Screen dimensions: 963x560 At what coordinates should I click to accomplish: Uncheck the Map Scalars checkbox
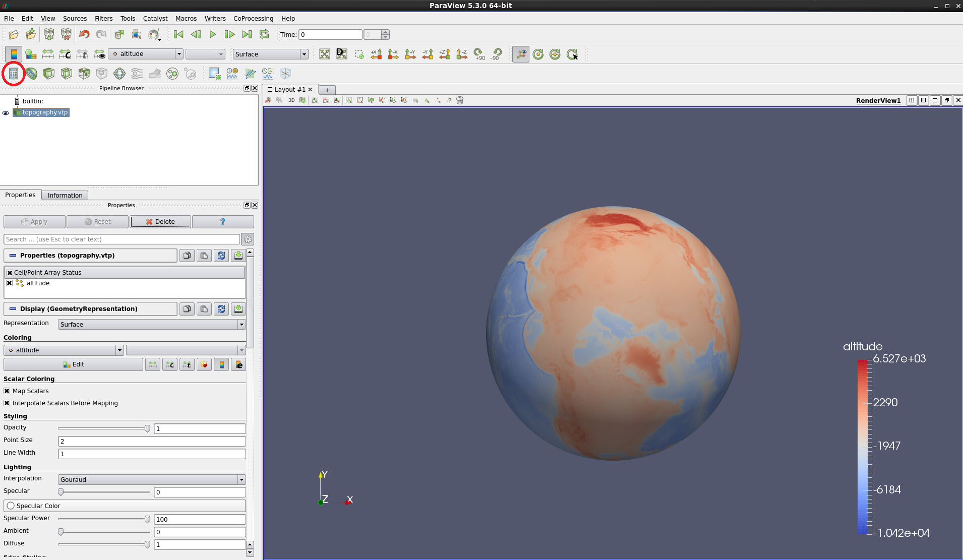coord(7,391)
